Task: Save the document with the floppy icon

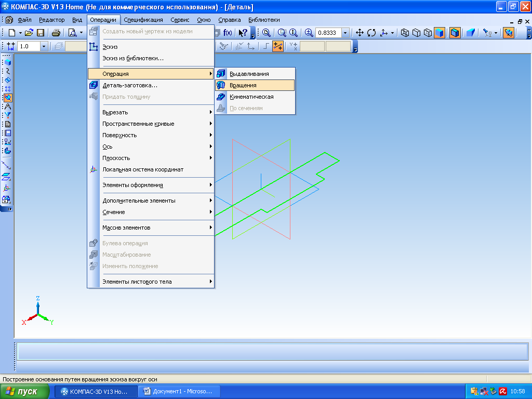Action: tap(41, 33)
